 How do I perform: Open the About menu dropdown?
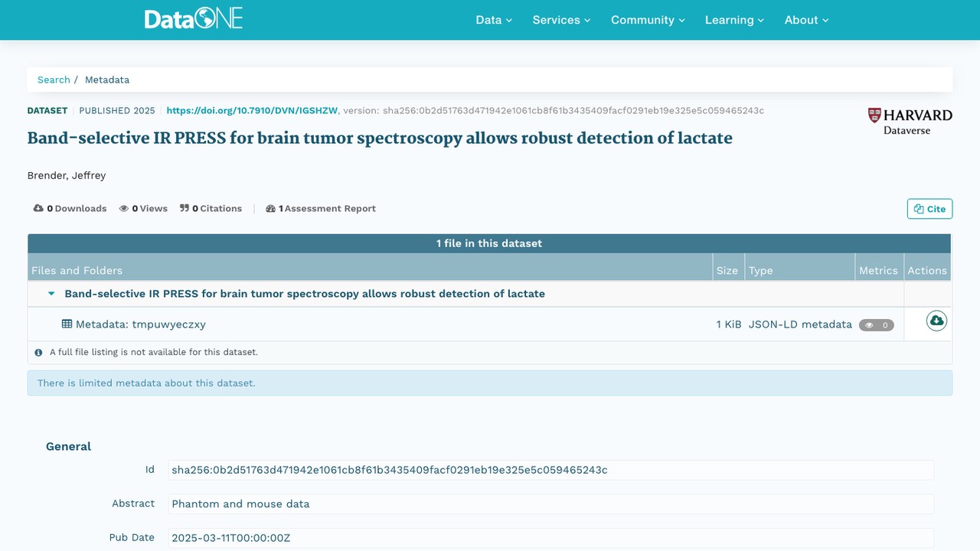point(806,20)
